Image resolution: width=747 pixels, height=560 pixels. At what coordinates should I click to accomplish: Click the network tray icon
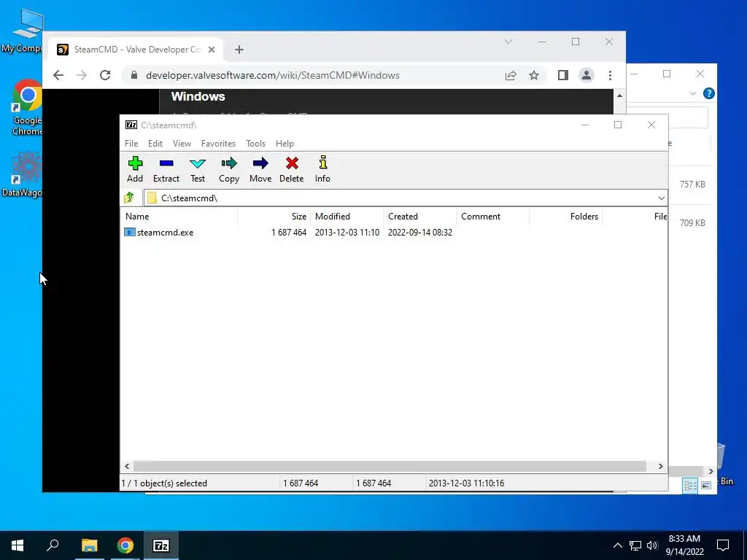[x=635, y=545]
